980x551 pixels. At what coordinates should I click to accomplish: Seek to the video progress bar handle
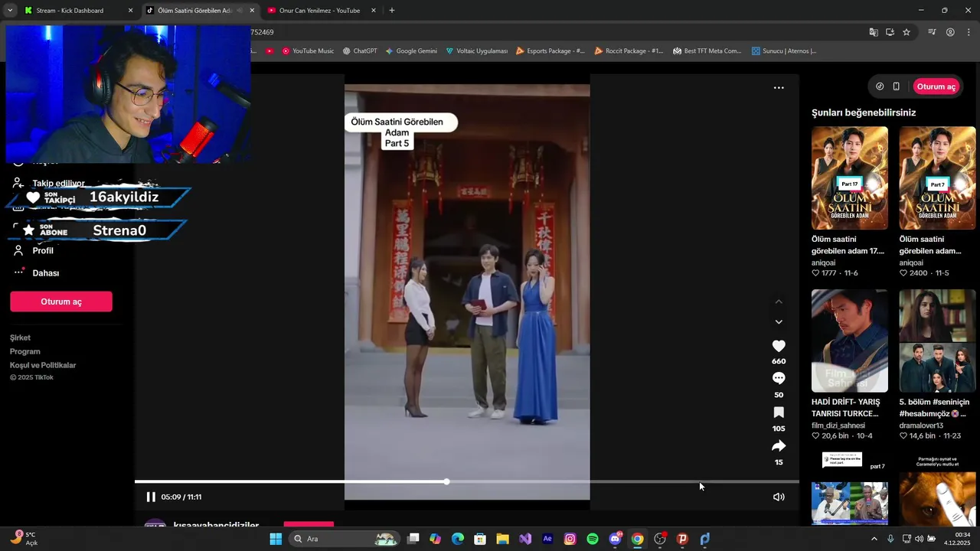446,481
